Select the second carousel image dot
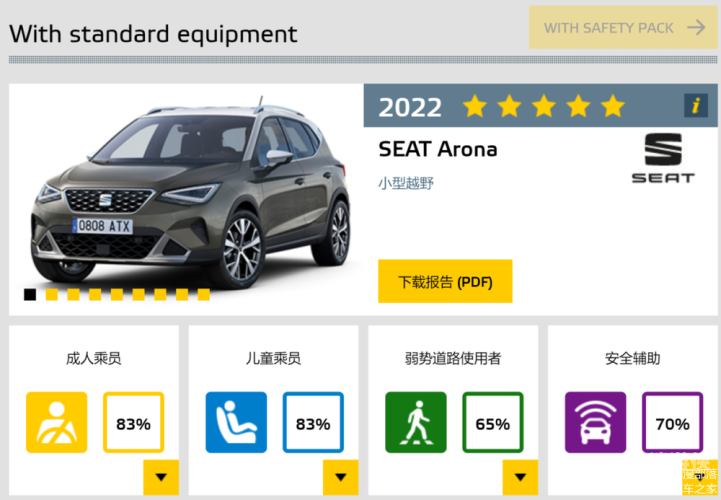Screen dimensions: 721x500 click(x=52, y=294)
